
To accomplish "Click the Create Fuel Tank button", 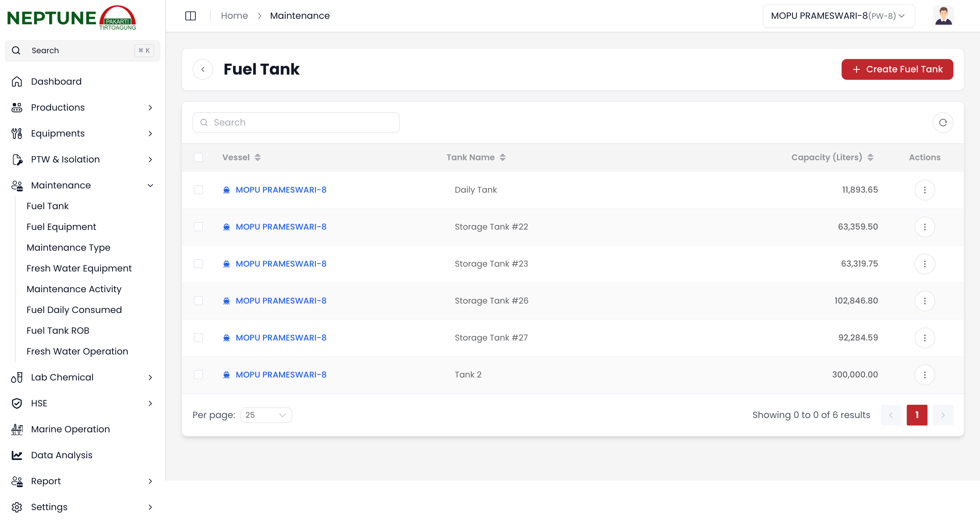I will [897, 69].
